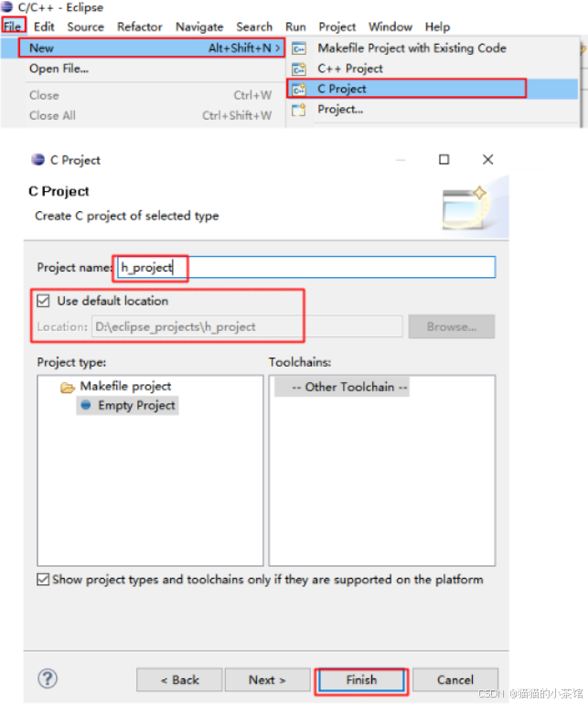Click the Browse... button
This screenshot has width=588, height=704.
tap(452, 326)
